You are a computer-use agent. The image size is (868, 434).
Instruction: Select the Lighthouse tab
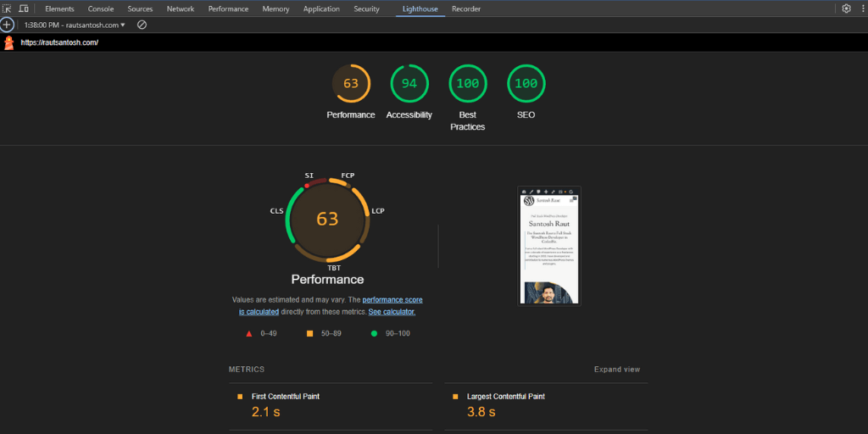tap(420, 8)
